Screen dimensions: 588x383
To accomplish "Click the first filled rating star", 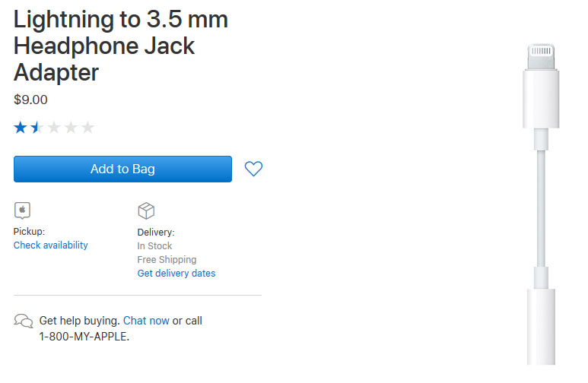I will coord(21,128).
